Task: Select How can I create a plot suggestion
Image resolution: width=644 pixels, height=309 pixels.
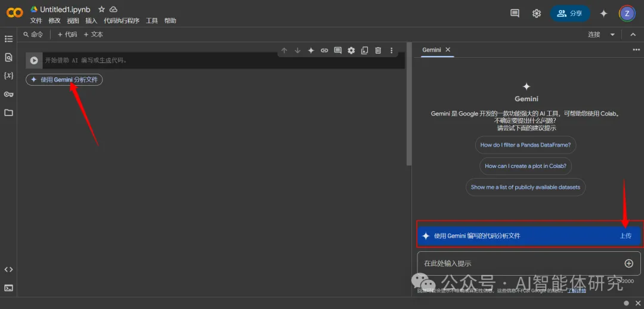Action: coord(525,166)
